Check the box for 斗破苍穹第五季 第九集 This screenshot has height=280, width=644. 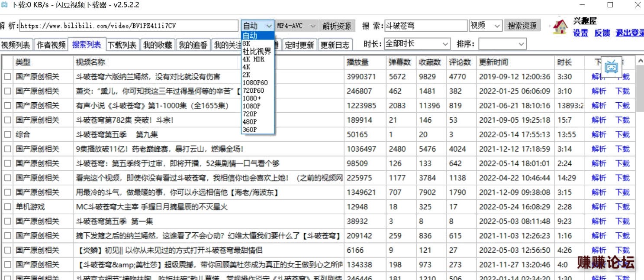click(x=7, y=135)
